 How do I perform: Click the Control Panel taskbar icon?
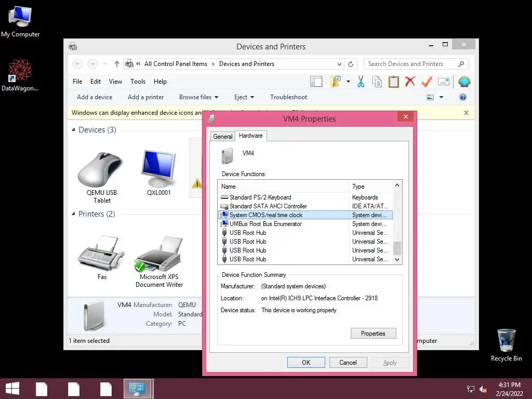click(x=137, y=389)
